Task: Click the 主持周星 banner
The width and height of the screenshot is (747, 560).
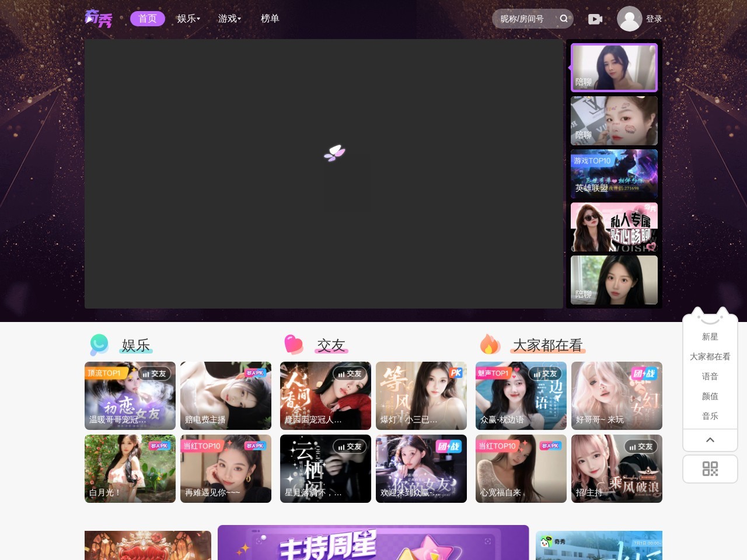Action: pyautogui.click(x=373, y=542)
